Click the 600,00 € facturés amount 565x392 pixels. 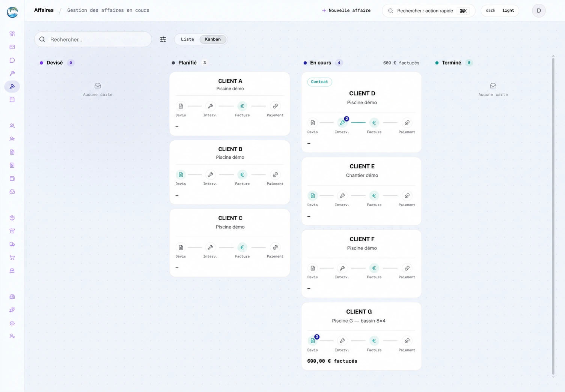[x=332, y=361]
